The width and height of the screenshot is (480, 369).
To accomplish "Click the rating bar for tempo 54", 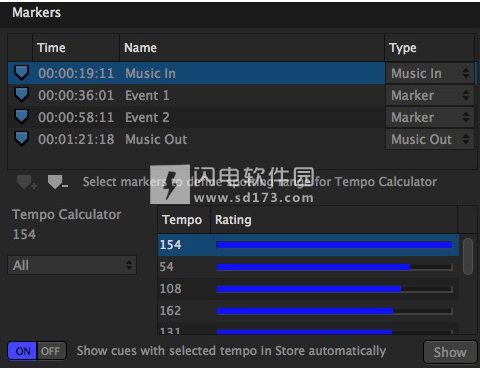I will click(334, 267).
